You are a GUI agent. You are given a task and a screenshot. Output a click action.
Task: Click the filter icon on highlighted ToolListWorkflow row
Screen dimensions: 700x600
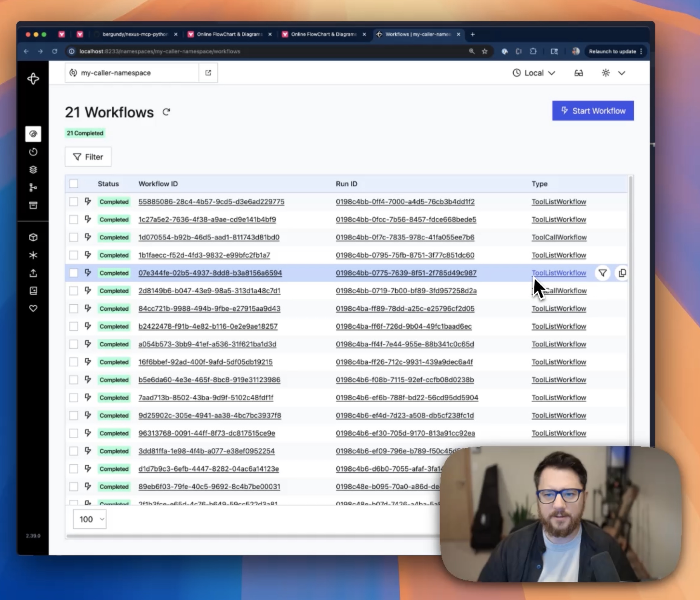[602, 273]
